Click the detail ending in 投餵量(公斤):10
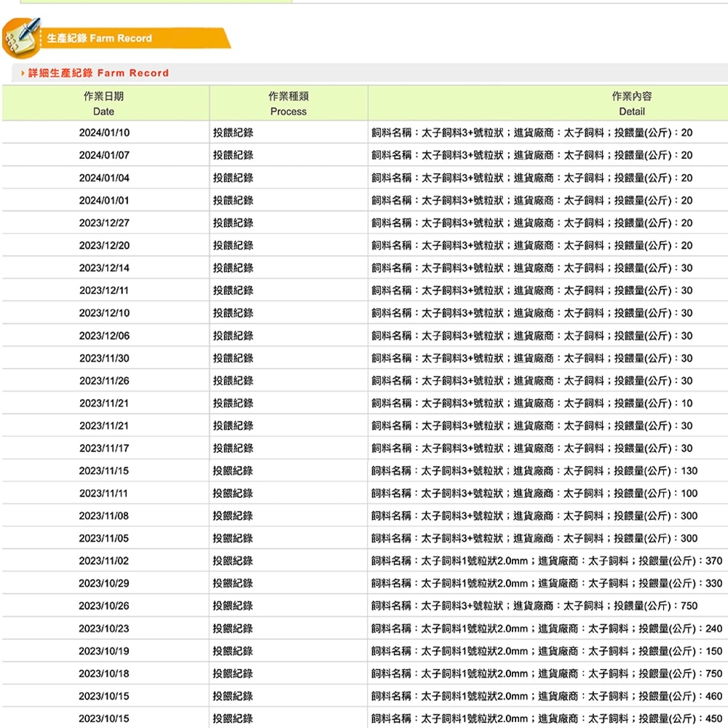The width and height of the screenshot is (728, 728). click(x=532, y=403)
